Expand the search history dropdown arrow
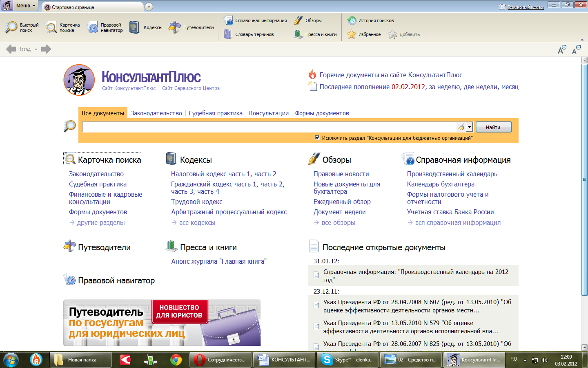 click(469, 127)
